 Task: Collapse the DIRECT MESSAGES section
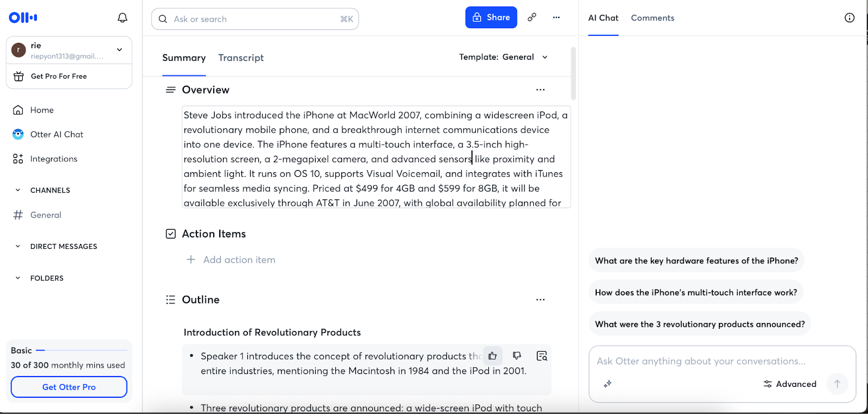pos(18,247)
